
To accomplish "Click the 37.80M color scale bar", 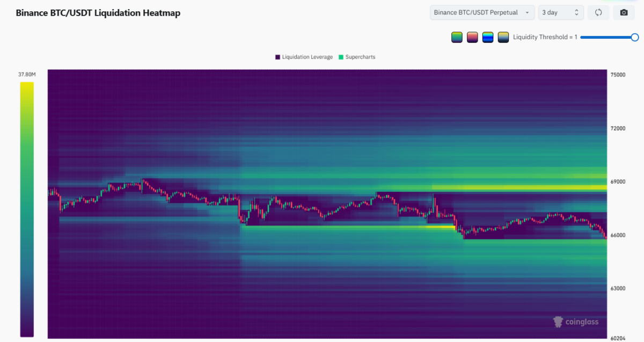I will [27, 209].
